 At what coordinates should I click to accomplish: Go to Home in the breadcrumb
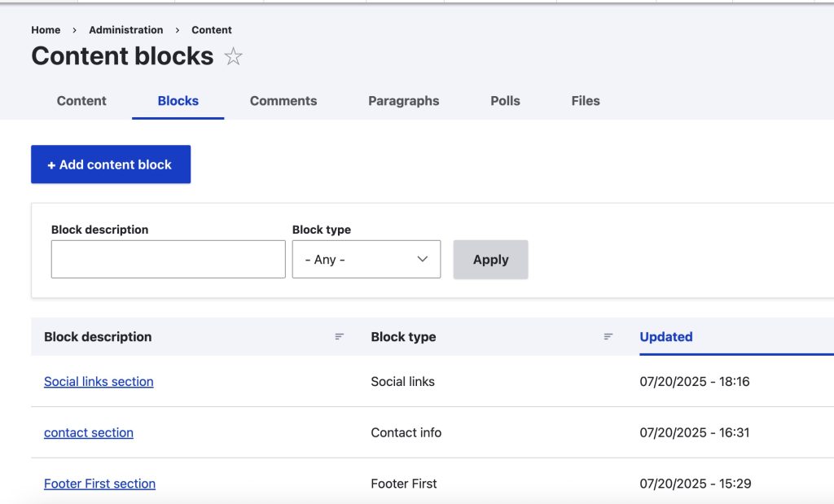click(46, 30)
